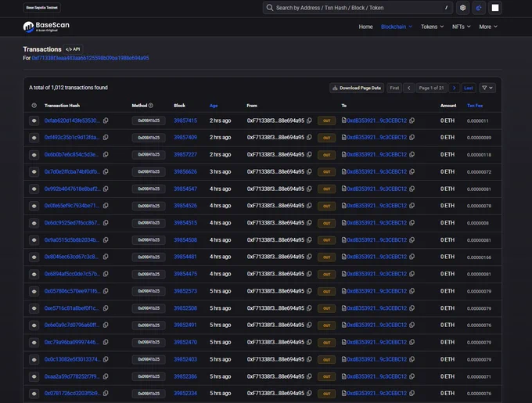Copy From address in block 39857415 row
The width and height of the screenshot is (532, 403).
(x=309, y=121)
